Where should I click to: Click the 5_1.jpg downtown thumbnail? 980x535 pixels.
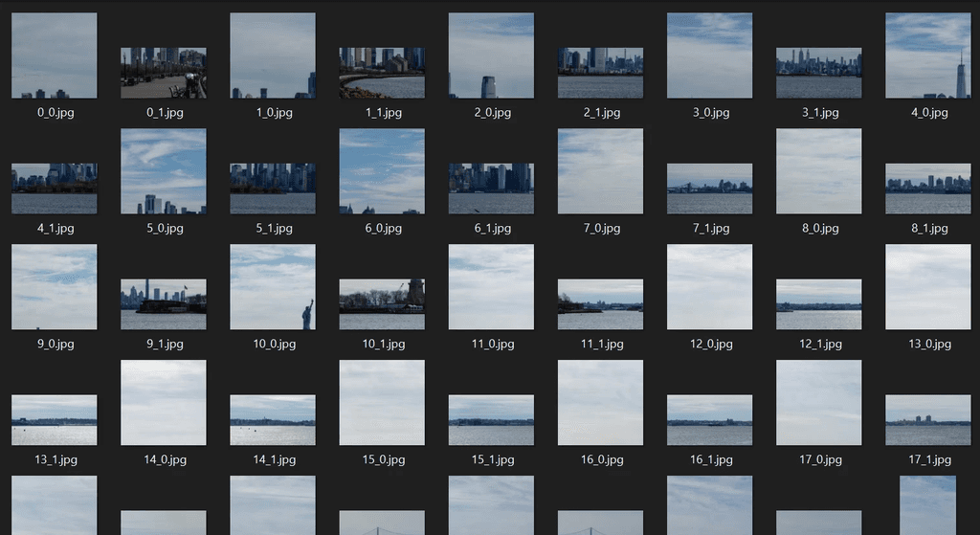pos(273,189)
